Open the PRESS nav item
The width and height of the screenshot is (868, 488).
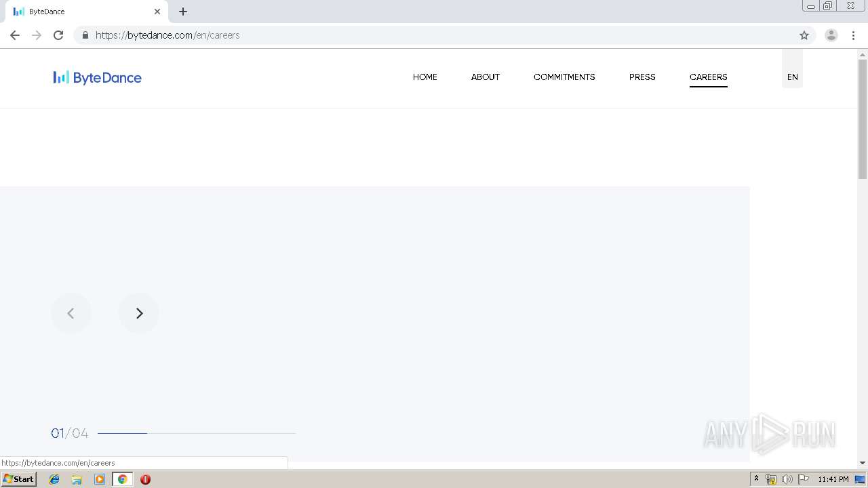[x=642, y=77]
